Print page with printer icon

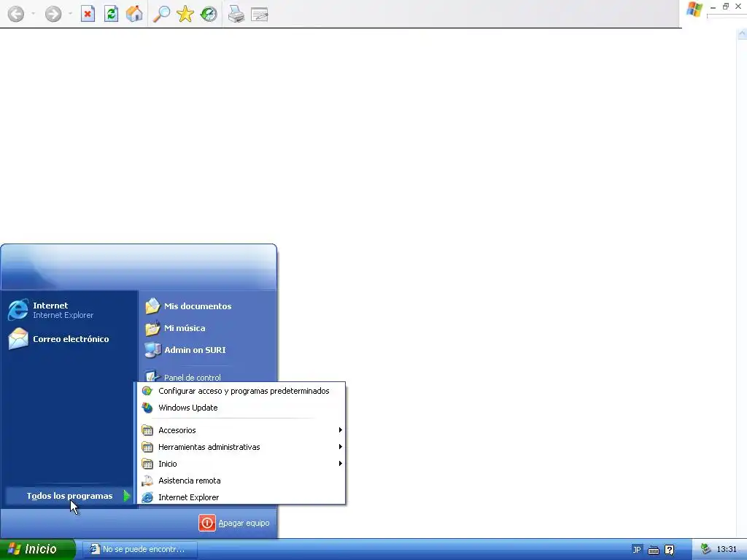[x=236, y=14]
